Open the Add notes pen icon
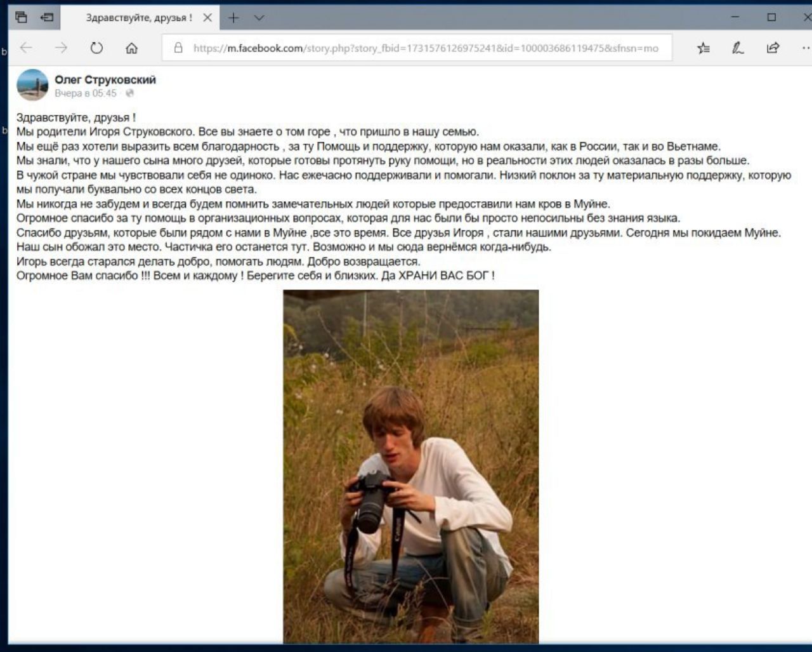 pos(738,48)
